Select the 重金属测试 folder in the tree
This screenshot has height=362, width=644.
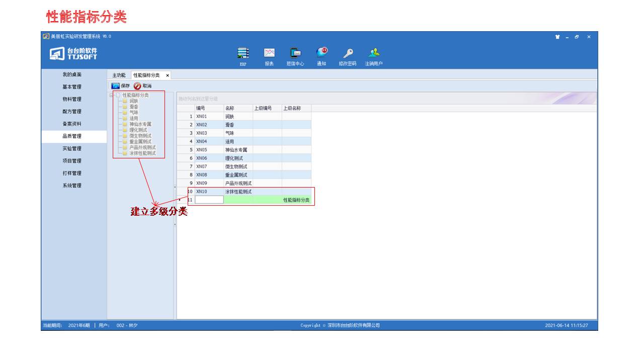pyautogui.click(x=140, y=141)
